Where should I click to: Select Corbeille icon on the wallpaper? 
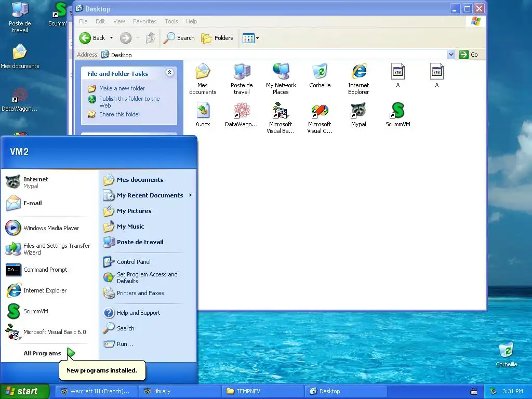(x=506, y=354)
